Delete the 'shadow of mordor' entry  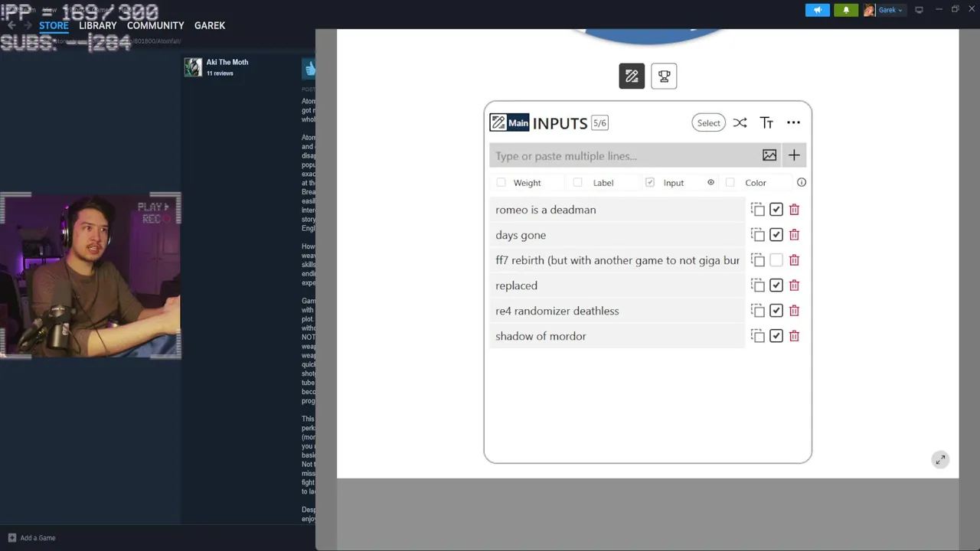point(794,336)
